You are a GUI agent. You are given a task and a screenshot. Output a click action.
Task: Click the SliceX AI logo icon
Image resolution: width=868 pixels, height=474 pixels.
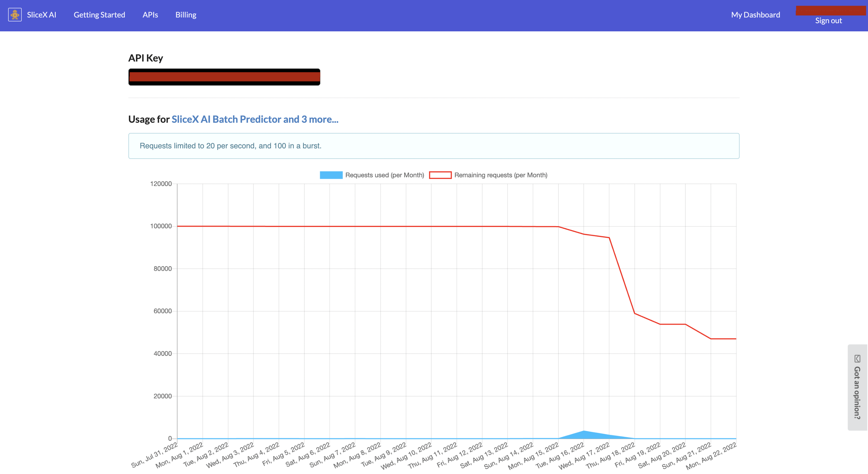[x=15, y=15]
